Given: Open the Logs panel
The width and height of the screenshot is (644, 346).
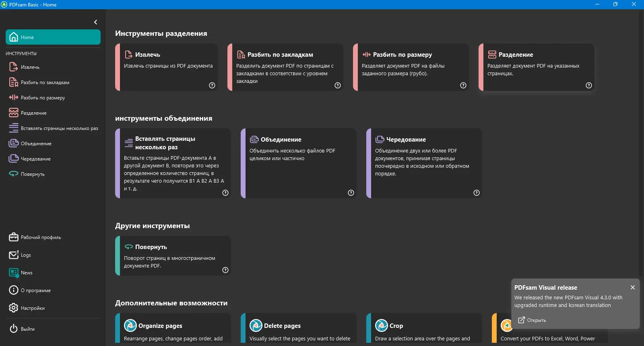Looking at the screenshot, I should (x=53, y=255).
